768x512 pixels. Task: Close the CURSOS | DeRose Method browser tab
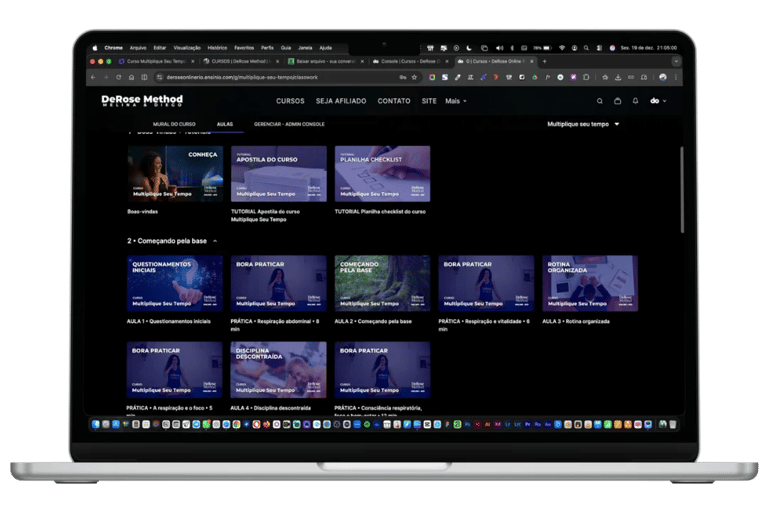[277, 61]
